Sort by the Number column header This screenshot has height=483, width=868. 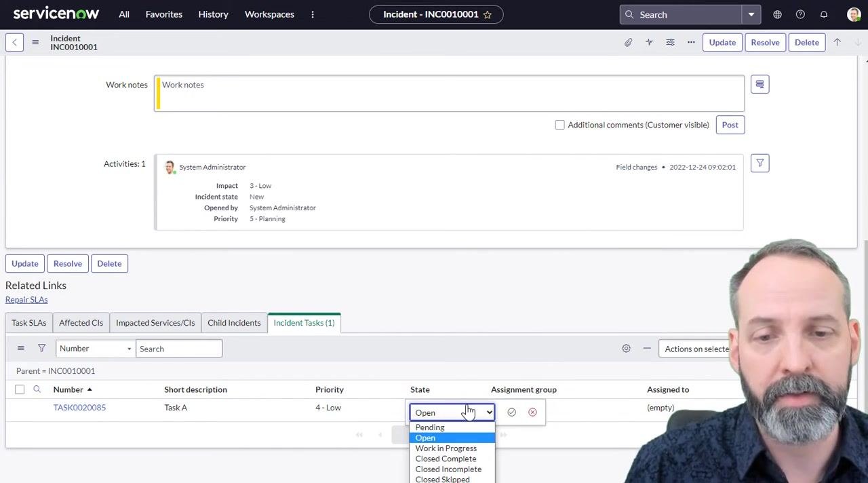tap(68, 389)
